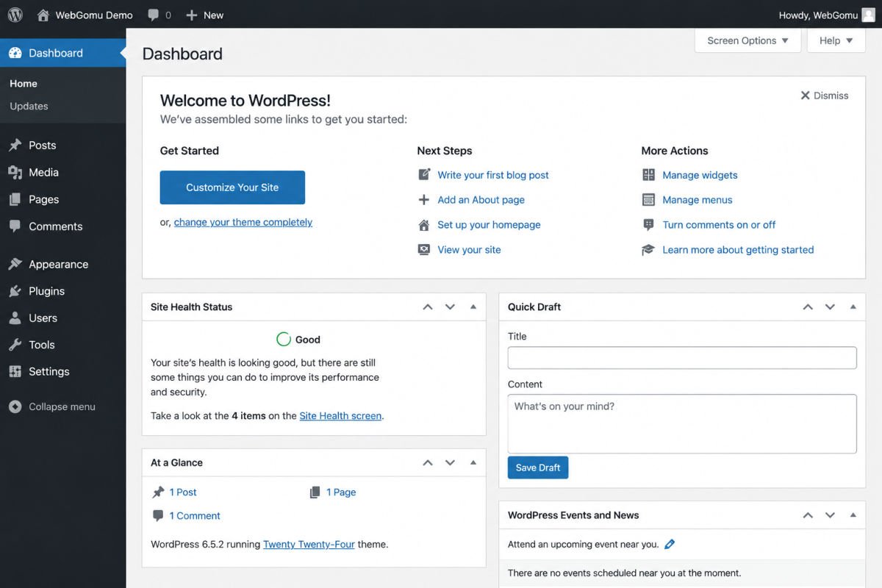The width and height of the screenshot is (882, 588).
Task: Click the Manage menus list icon
Action: [x=648, y=200]
